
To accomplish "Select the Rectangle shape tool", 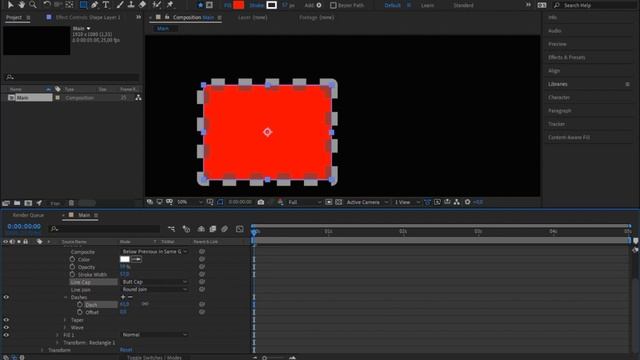I will [x=84, y=5].
